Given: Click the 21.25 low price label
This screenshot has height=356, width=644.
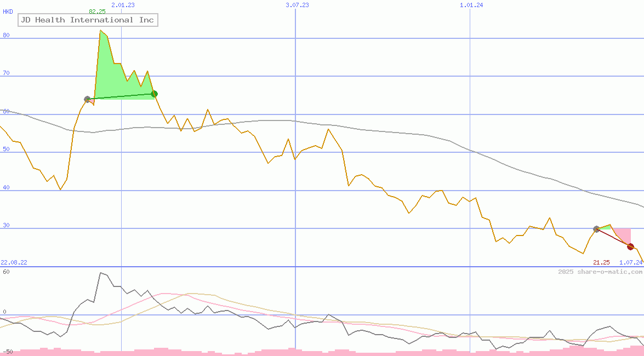Looking at the screenshot, I should pyautogui.click(x=601, y=262).
